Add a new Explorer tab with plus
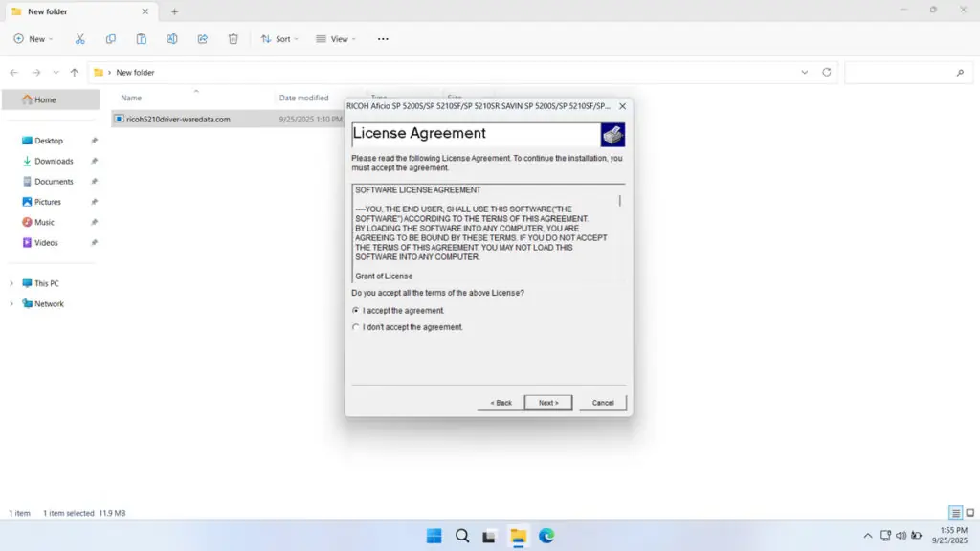Screen dimensions: 980x551 click(x=174, y=11)
